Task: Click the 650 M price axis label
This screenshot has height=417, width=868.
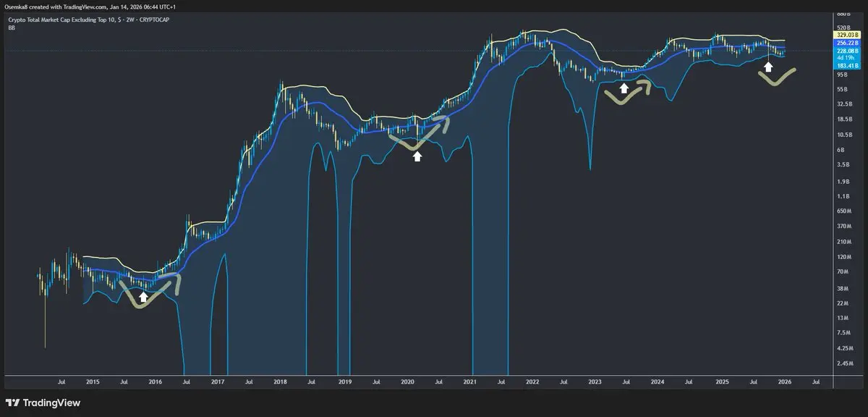Action: point(843,211)
